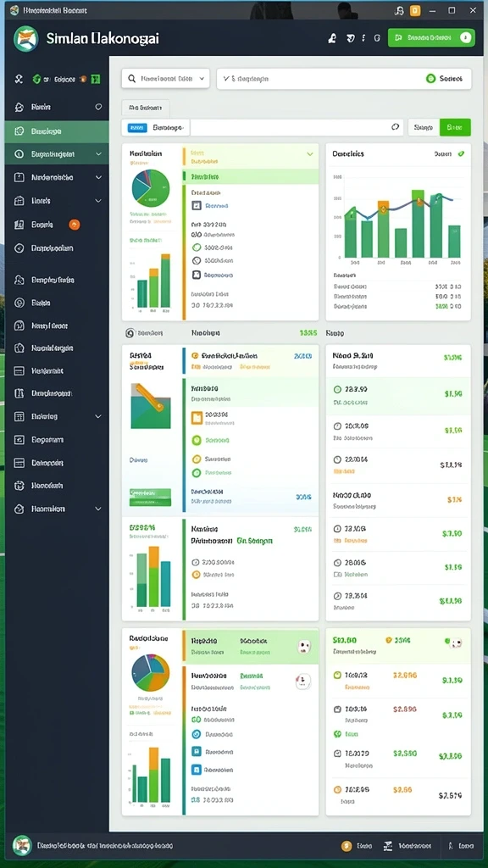Click the green button in the top header
The height and width of the screenshot is (868, 488).
431,37
